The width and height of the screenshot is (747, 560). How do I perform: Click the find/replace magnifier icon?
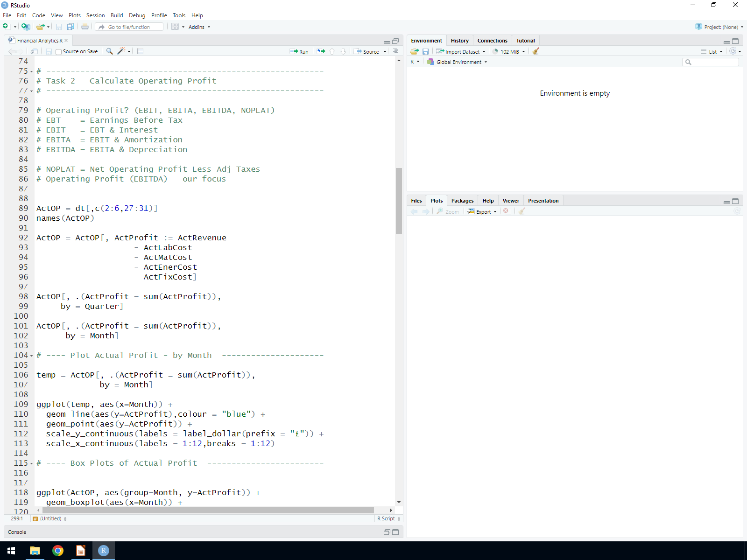pos(109,51)
